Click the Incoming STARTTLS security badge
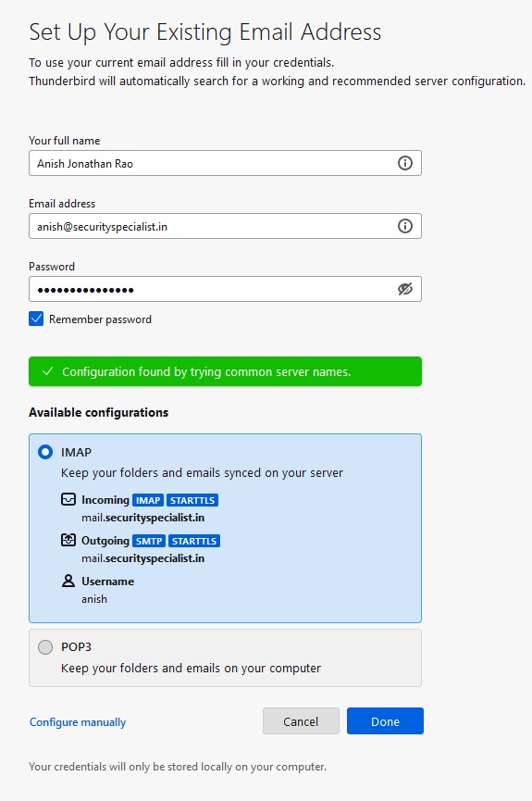The width and height of the screenshot is (532, 801). pos(192,500)
